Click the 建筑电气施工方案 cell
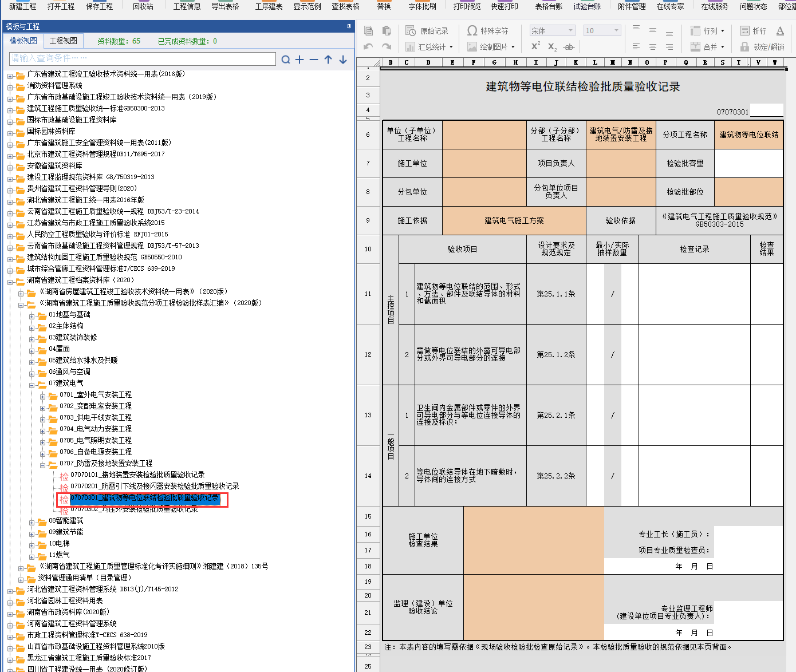Screen dimensions: 796x672 [514, 220]
